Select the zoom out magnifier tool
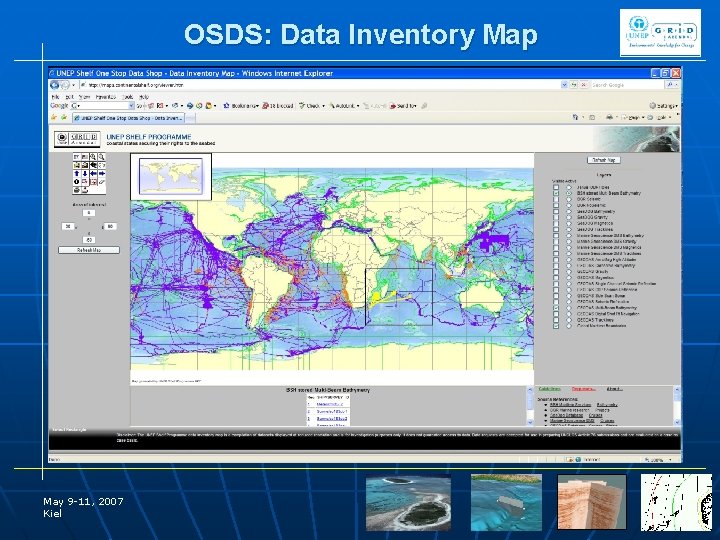The height and width of the screenshot is (540, 720). (x=101, y=157)
